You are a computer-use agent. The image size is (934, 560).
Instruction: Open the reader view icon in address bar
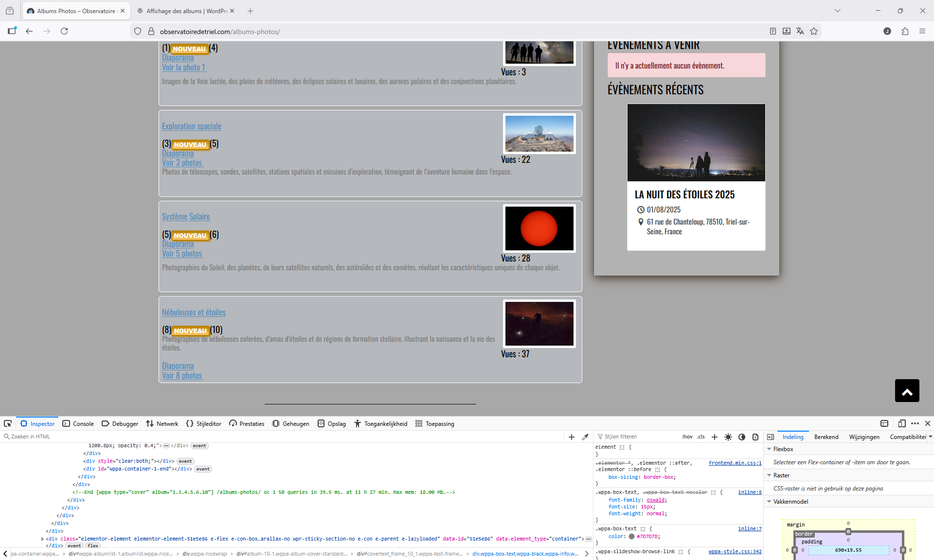tap(772, 31)
